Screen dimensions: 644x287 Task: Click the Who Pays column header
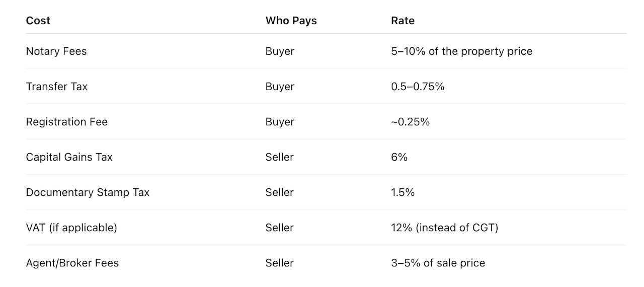click(x=291, y=21)
